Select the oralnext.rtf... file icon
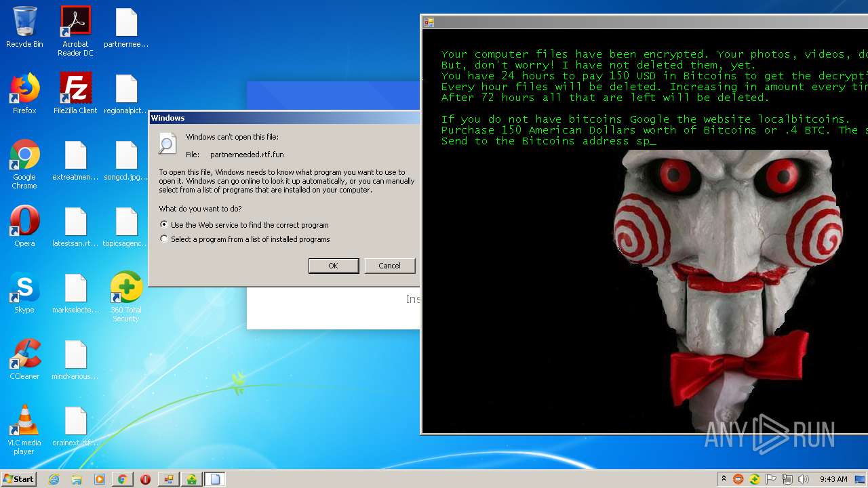 [x=75, y=426]
